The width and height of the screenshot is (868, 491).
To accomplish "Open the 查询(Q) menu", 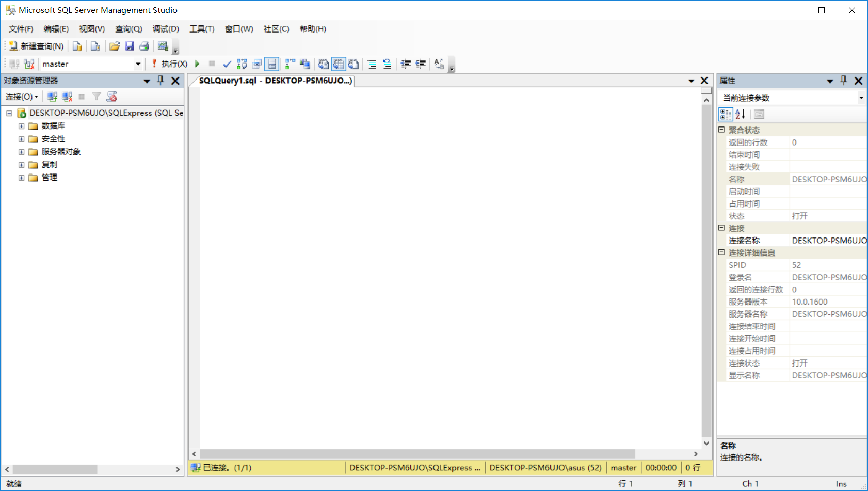I will (128, 29).
